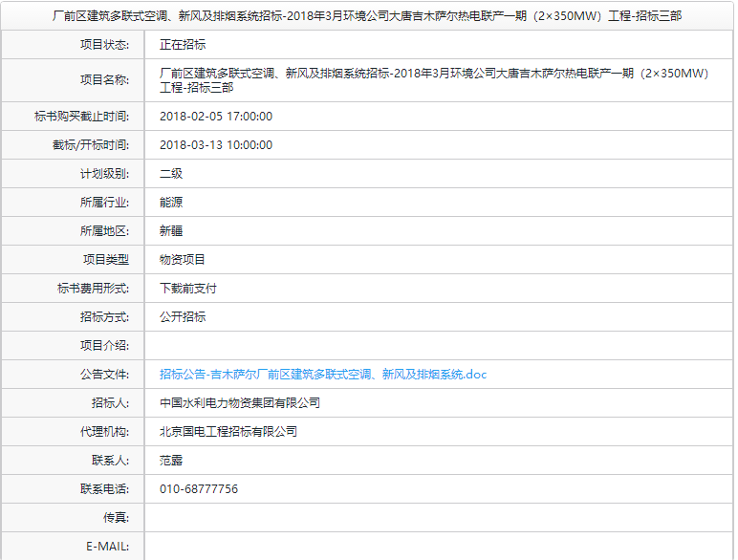
Task: Select the 2018-02-05 17:00:00 purchase deadline
Action: point(216,117)
